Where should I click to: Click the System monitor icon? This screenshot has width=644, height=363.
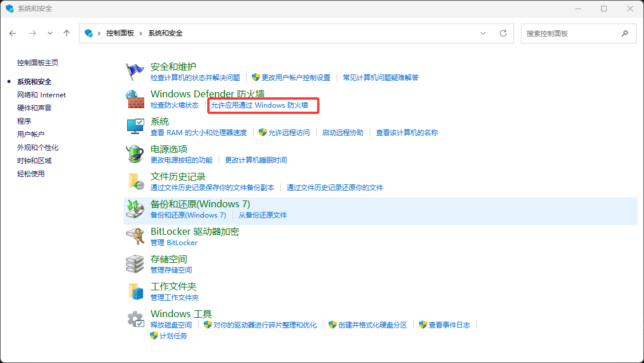click(x=135, y=127)
